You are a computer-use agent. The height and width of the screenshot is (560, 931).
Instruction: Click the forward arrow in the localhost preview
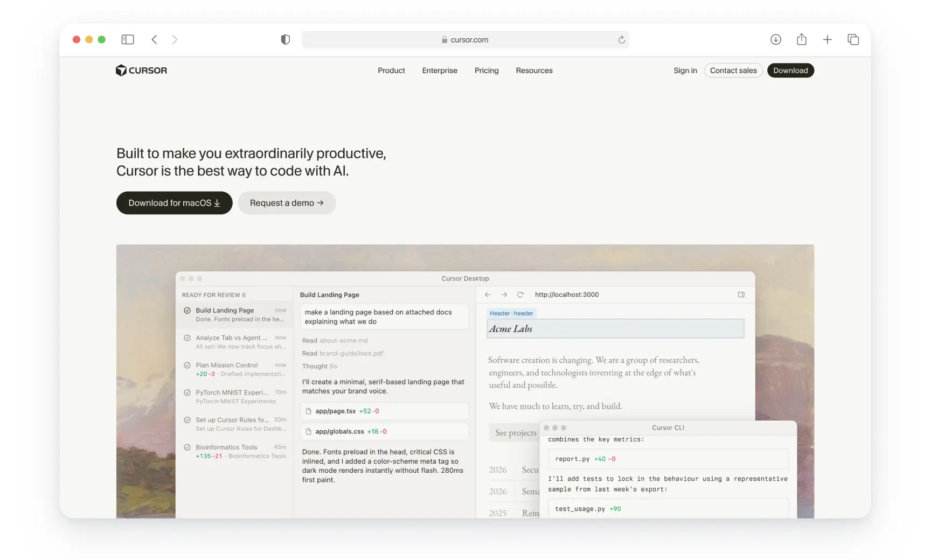pos(504,295)
